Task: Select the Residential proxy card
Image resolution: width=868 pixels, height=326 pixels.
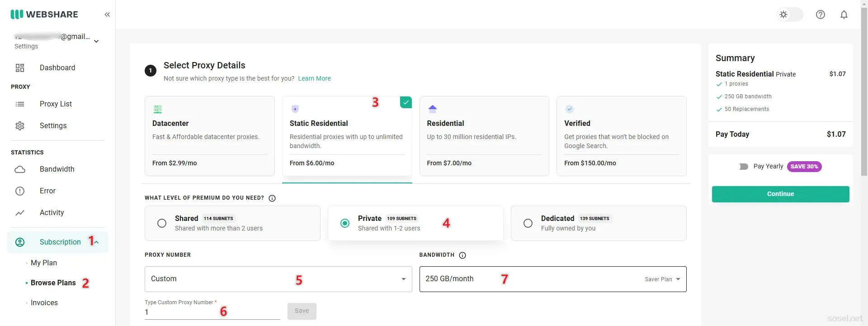Action: point(484,136)
